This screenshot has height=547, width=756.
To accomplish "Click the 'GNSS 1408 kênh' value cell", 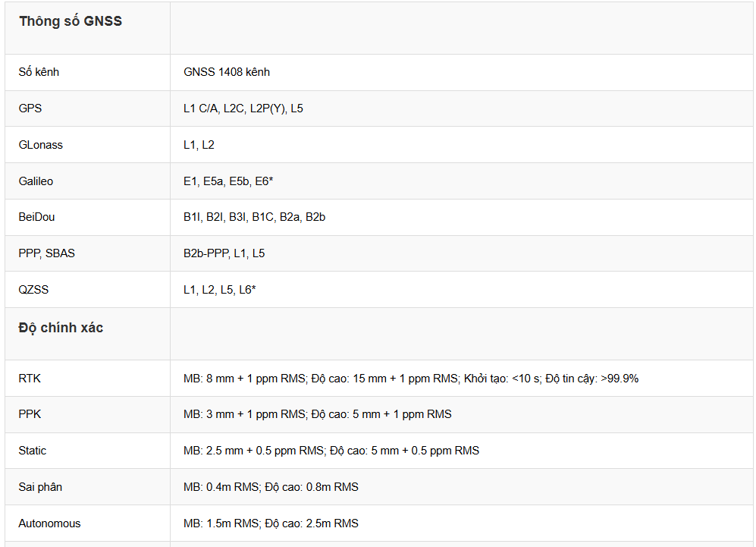I will point(227,72).
